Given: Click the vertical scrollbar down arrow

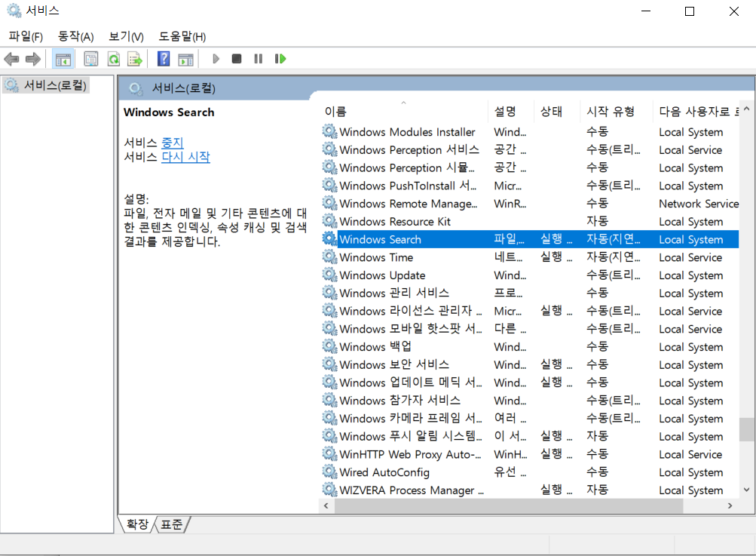Looking at the screenshot, I should pyautogui.click(x=747, y=490).
